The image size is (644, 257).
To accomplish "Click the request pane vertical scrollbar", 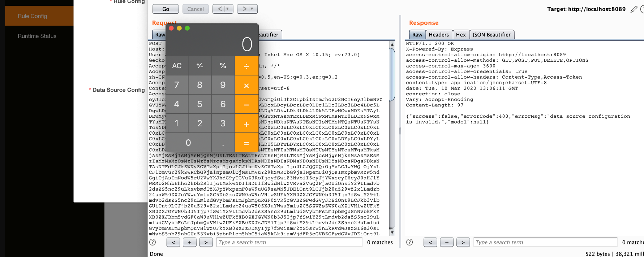I will (392, 139).
